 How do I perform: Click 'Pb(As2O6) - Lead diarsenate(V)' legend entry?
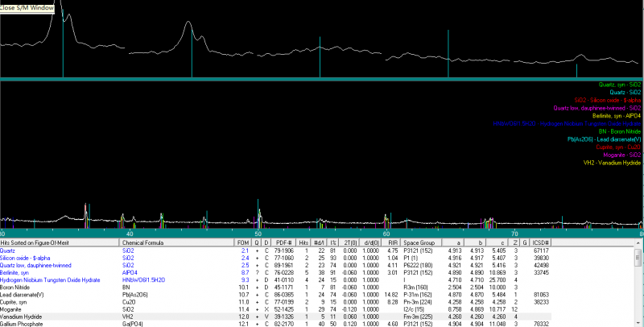point(605,139)
